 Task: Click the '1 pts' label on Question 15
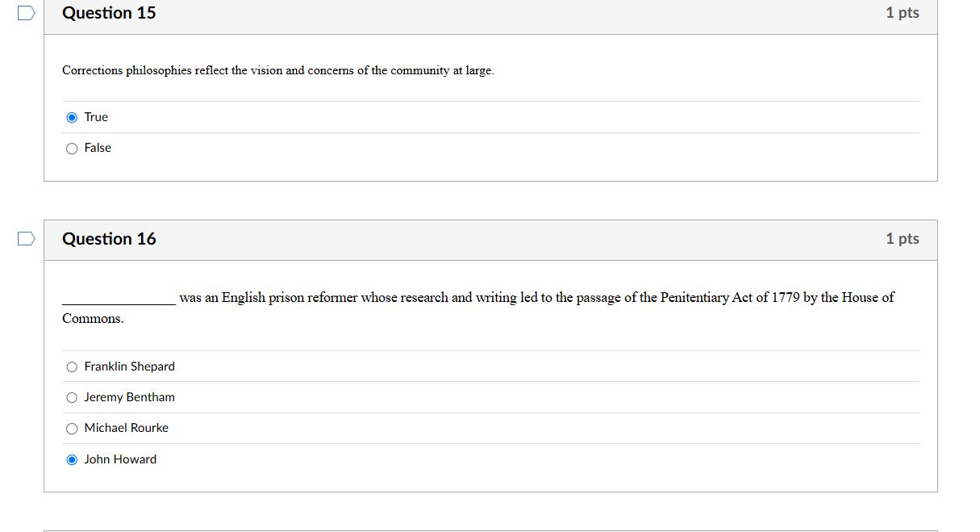click(x=902, y=13)
